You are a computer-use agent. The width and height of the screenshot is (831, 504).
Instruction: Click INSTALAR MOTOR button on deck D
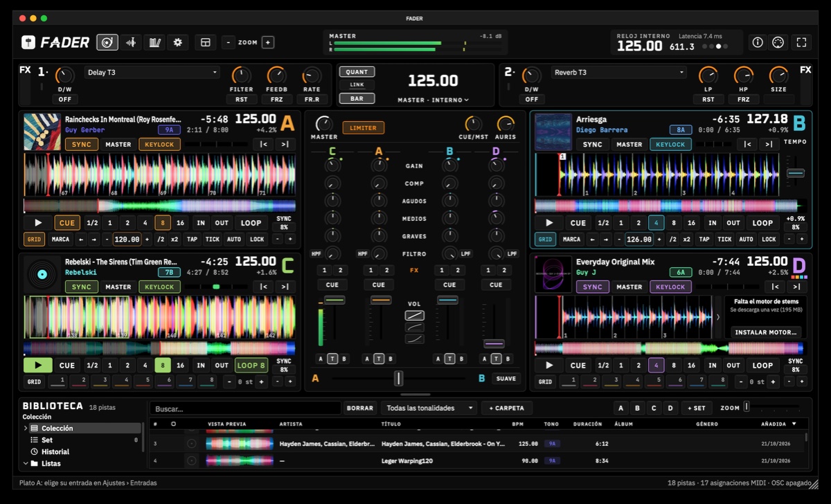(765, 332)
